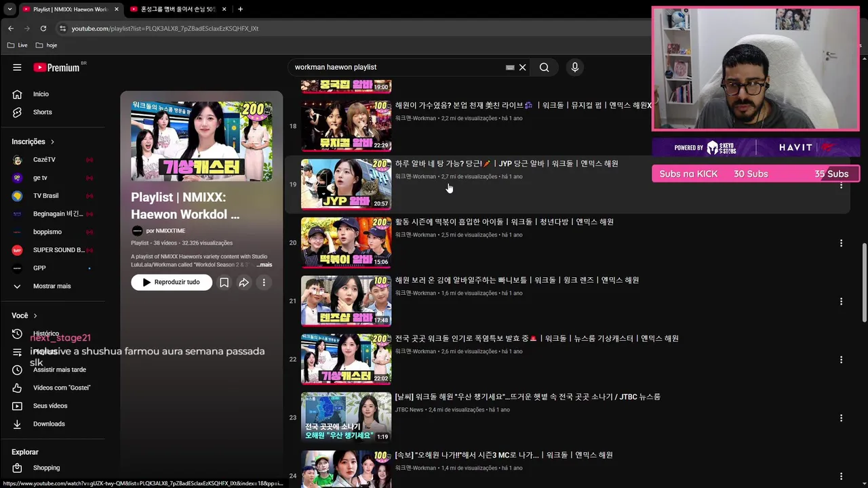Click the page vertical scrollbar thumb
This screenshot has height=488, width=868.
pos(865,283)
